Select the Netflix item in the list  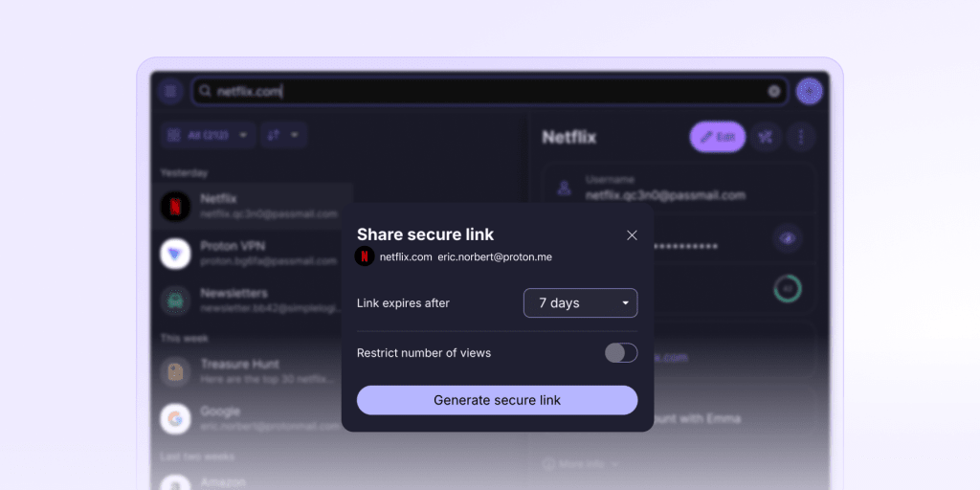253,207
